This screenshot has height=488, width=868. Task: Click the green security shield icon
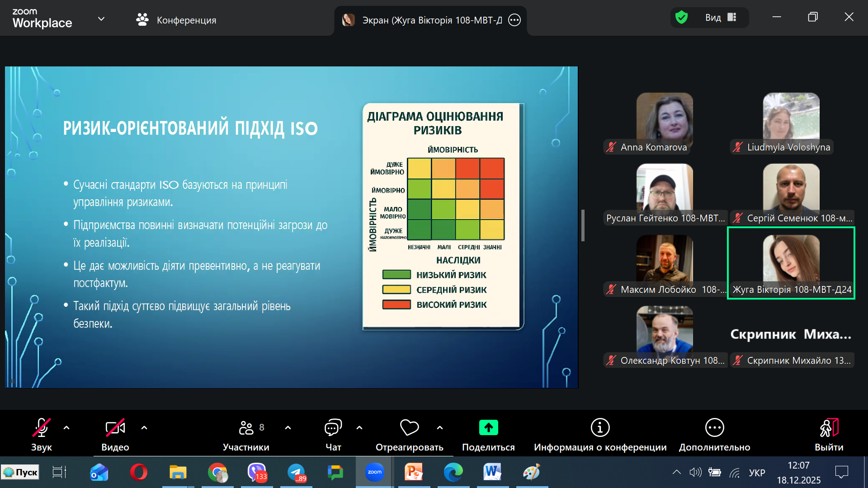point(681,18)
